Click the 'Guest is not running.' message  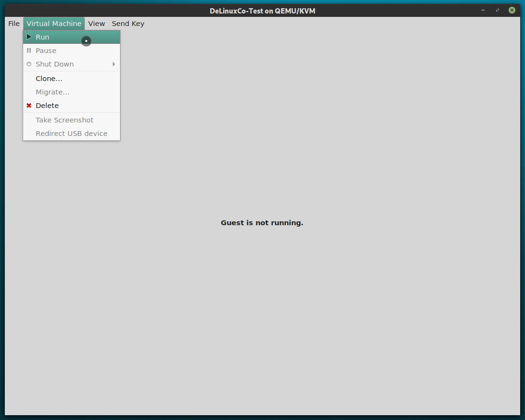[262, 223]
